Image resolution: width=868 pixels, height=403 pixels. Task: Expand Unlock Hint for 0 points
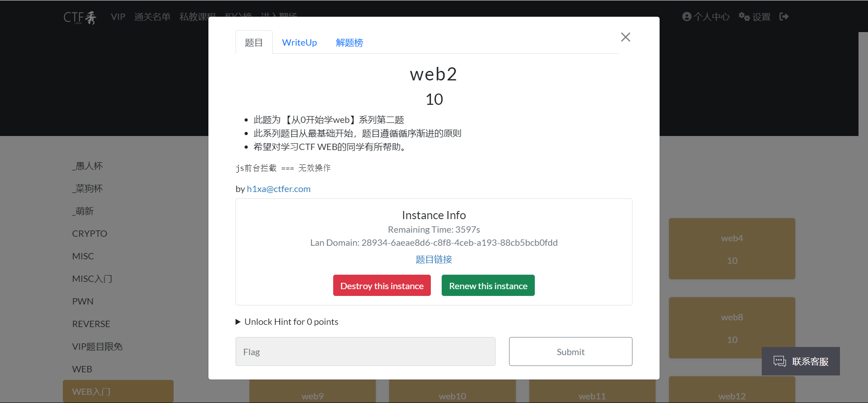(x=287, y=322)
